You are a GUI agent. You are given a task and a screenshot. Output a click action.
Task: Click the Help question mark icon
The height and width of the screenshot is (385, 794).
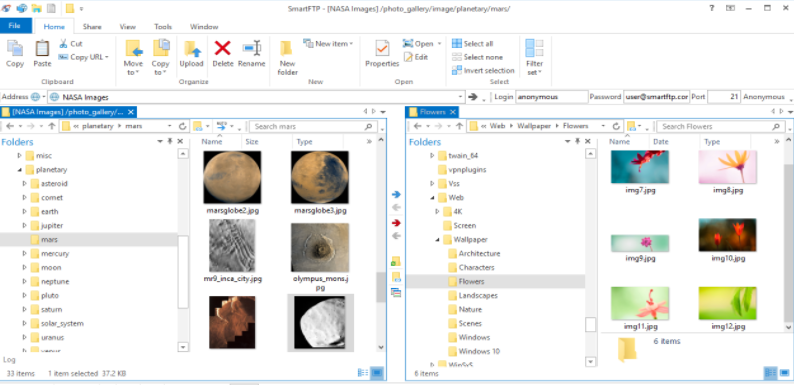pyautogui.click(x=711, y=8)
